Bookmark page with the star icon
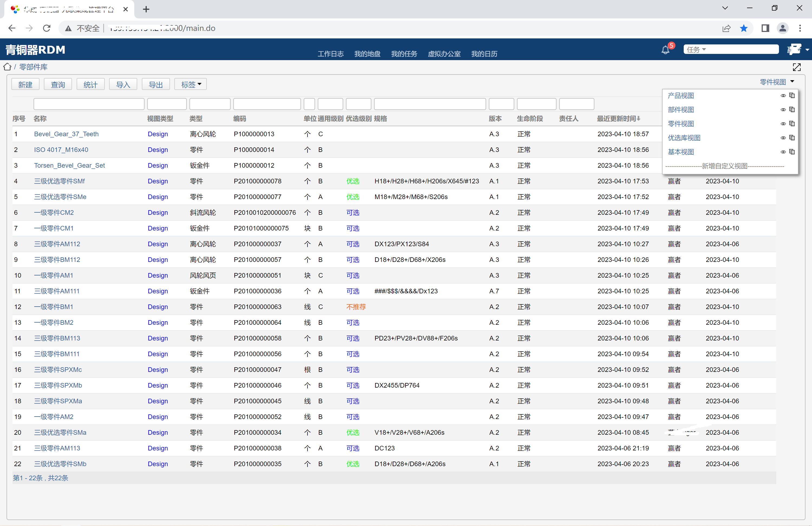The image size is (812, 526). [x=744, y=28]
